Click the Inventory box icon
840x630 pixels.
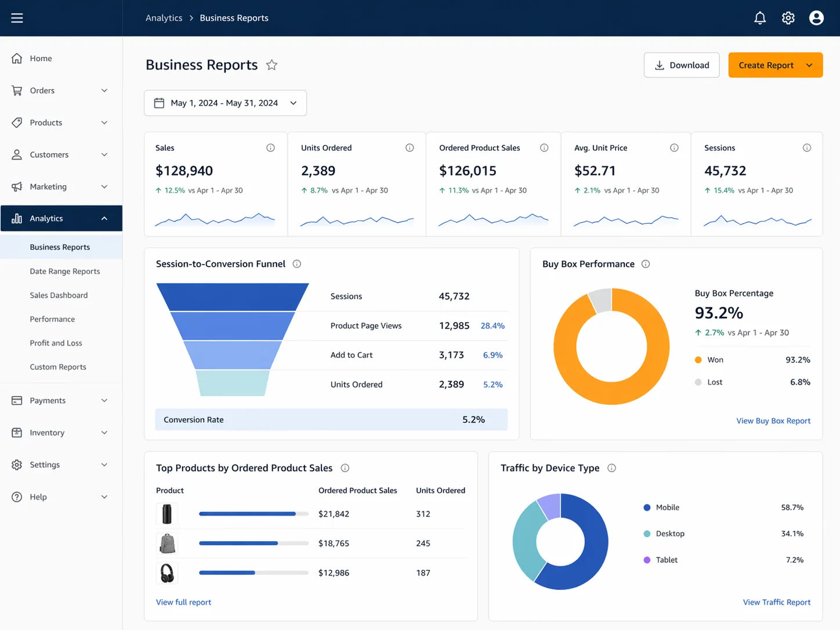pyautogui.click(x=17, y=432)
